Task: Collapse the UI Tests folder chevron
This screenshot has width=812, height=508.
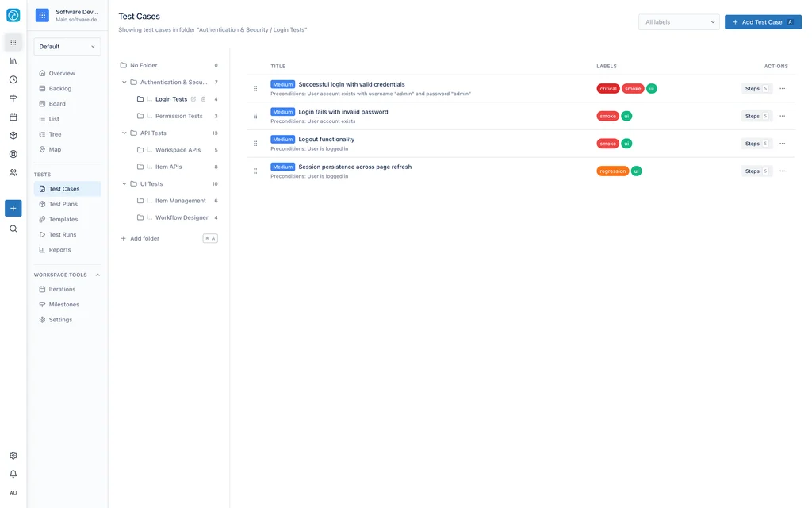Action: 124,184
